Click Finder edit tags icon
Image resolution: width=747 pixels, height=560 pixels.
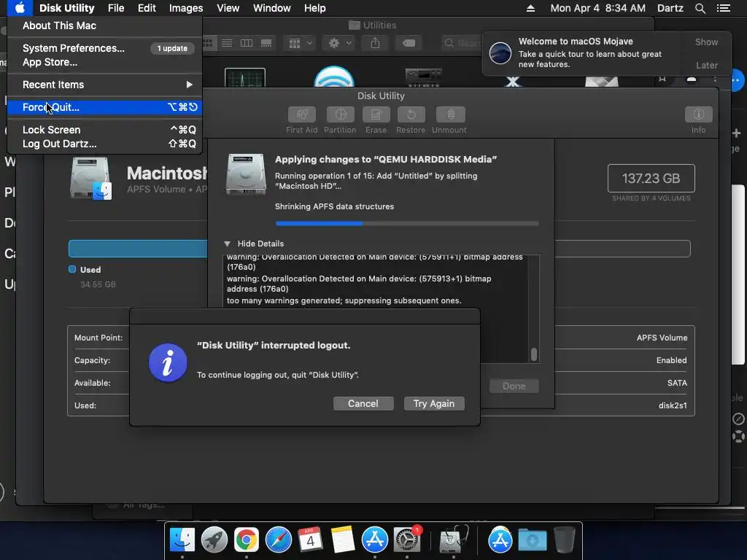tap(409, 43)
